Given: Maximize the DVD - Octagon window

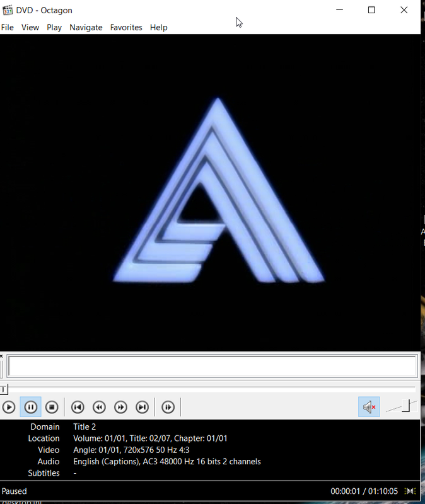Looking at the screenshot, I should tap(371, 10).
